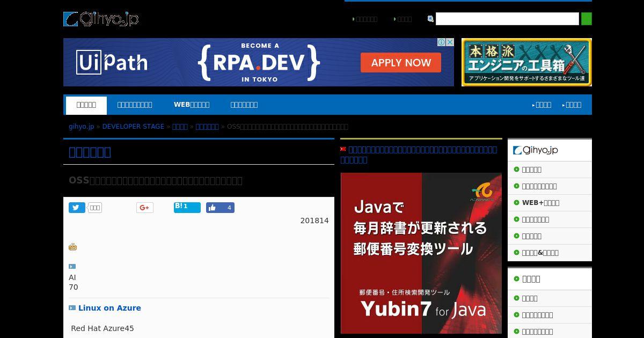Click the magnifier icon beside the search field

pos(430,19)
